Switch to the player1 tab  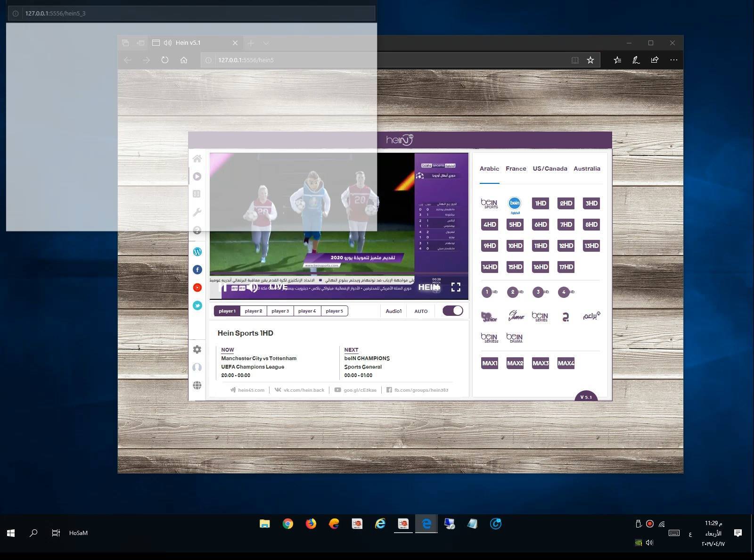tap(227, 311)
